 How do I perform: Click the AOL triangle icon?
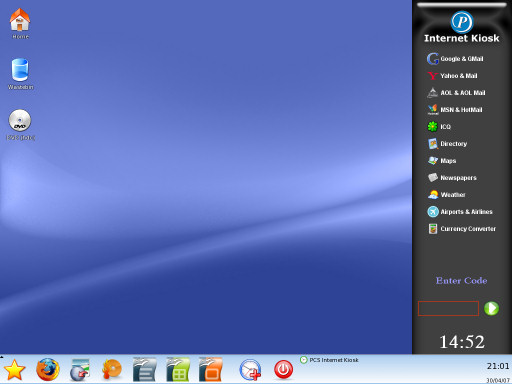click(433, 93)
